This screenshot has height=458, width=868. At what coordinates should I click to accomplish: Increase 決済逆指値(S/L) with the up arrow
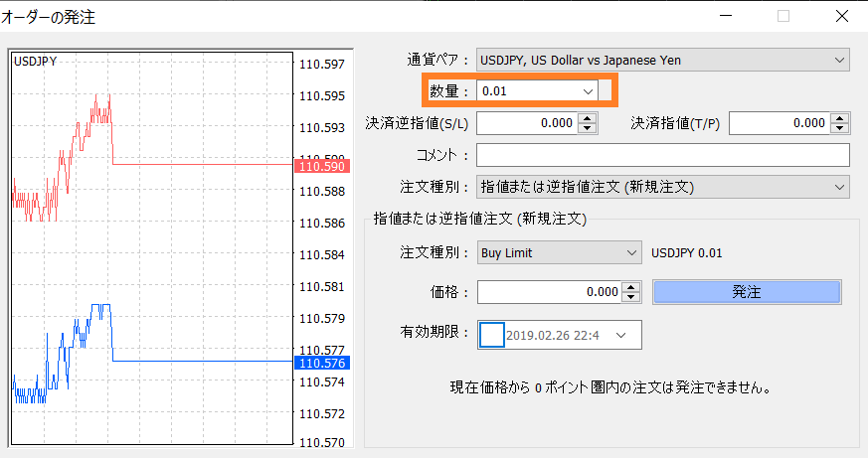tap(588, 118)
